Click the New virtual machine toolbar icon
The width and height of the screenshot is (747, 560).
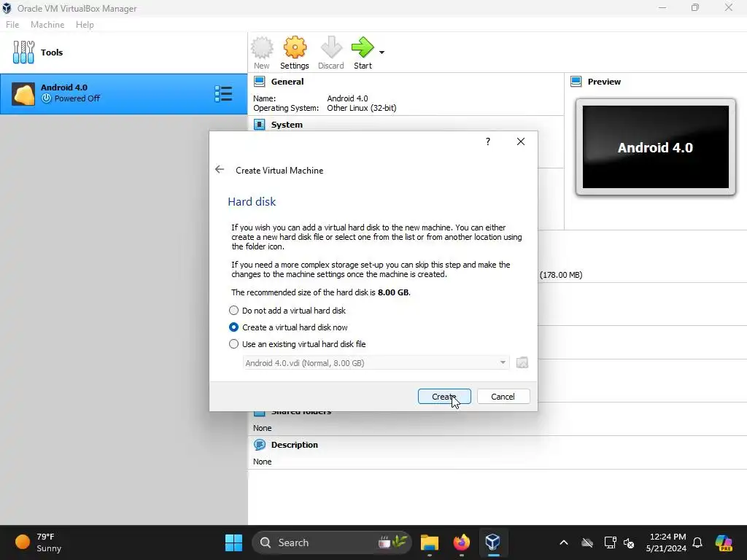point(262,47)
